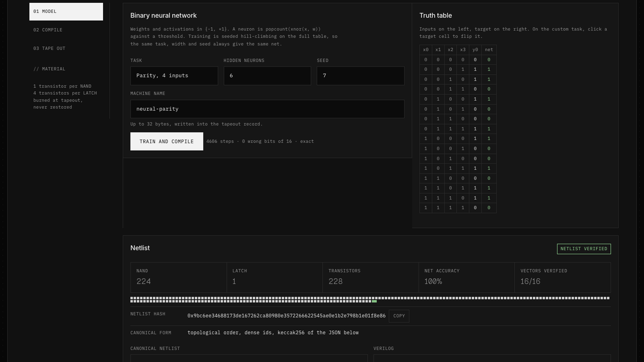644x362 pixels.
Task: Open the Task dropdown showing Parity, 4 inputs
Action: tap(174, 76)
